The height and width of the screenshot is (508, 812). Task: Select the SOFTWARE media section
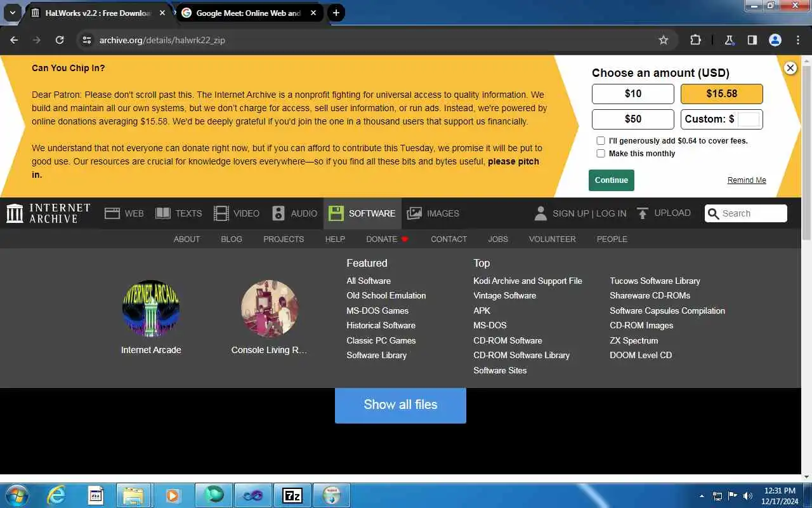[x=362, y=213]
